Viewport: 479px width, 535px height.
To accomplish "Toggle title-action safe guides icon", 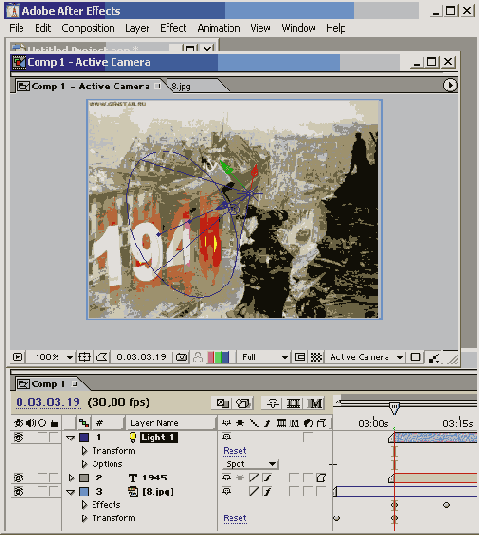I will pyautogui.click(x=84, y=357).
